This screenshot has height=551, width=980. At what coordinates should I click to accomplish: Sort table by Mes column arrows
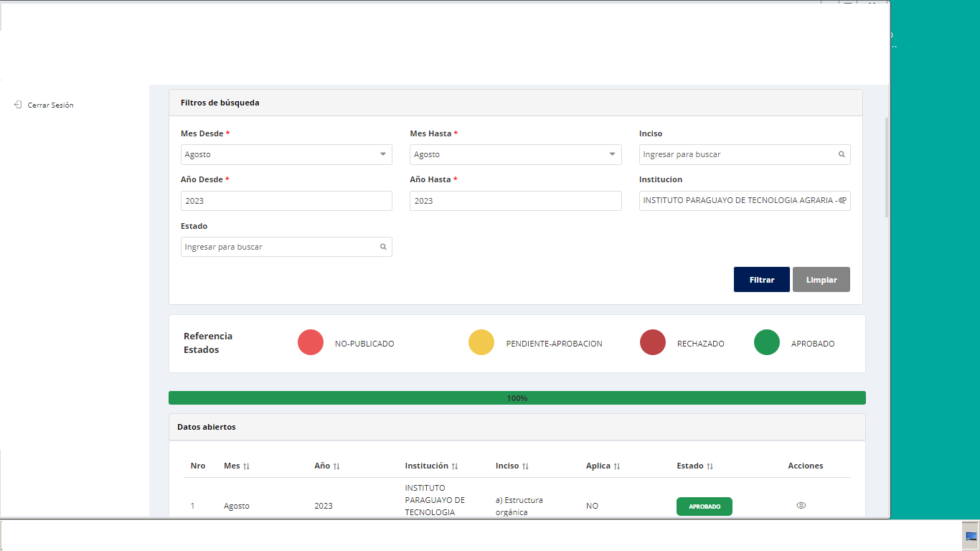[246, 466]
